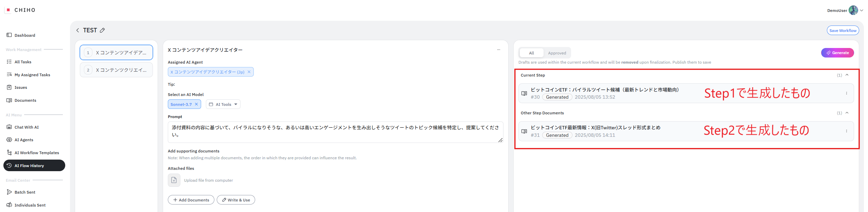Click the upload file icon
868x212 pixels.
[x=174, y=180]
